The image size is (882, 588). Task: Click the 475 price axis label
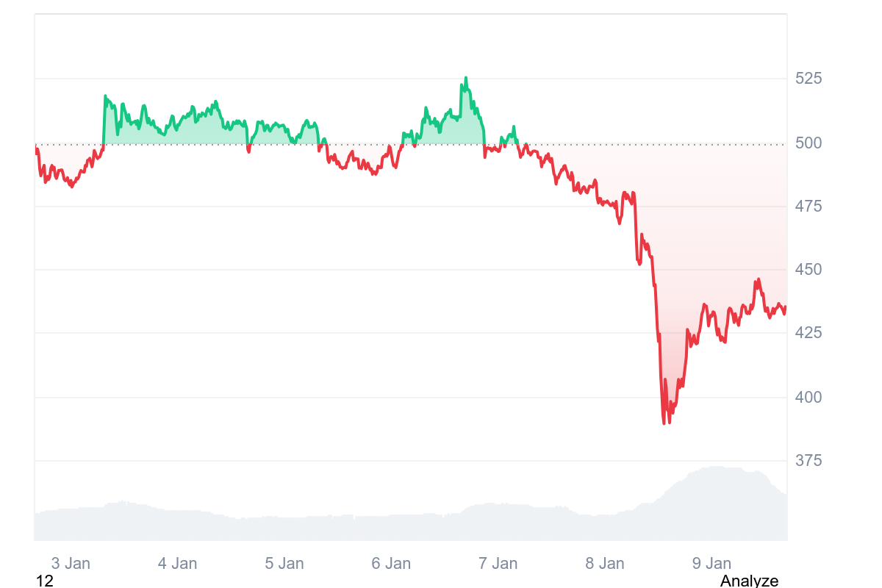[808, 207]
